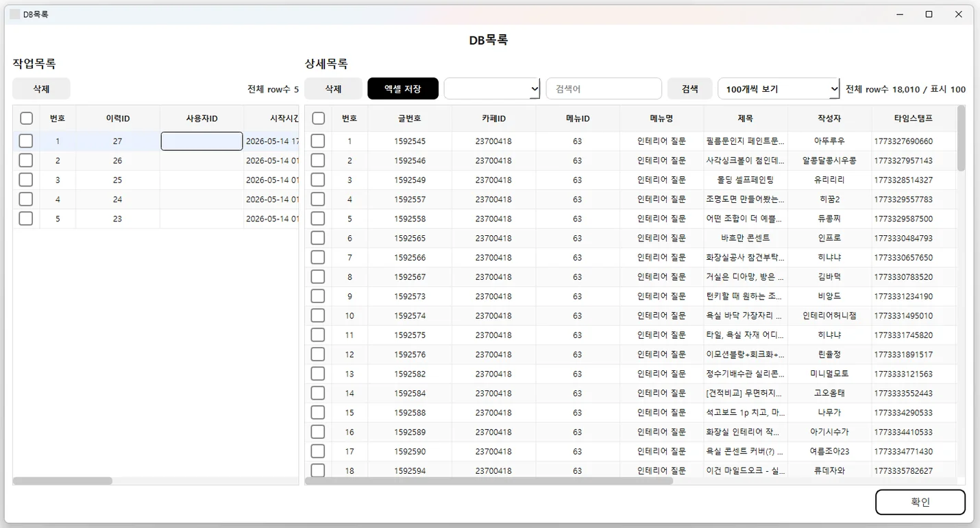Click the author cell 김바덕
Screen dimensions: 980x528
(x=829, y=277)
